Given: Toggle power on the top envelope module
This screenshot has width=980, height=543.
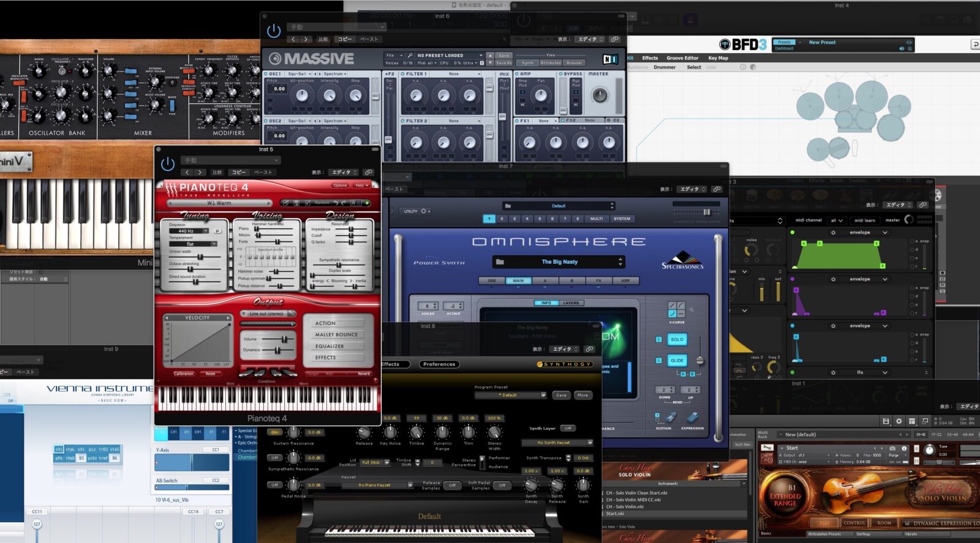Looking at the screenshot, I should pyautogui.click(x=833, y=233).
